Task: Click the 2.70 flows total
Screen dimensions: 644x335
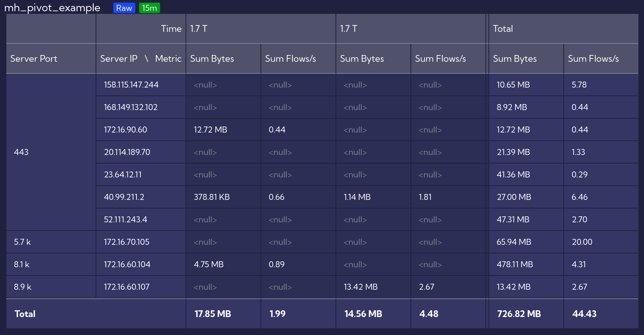Action: (580, 220)
